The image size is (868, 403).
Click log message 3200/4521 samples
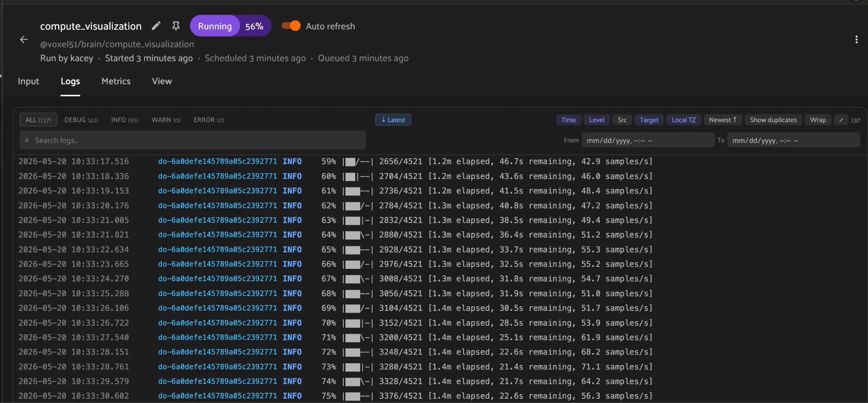pos(487,337)
